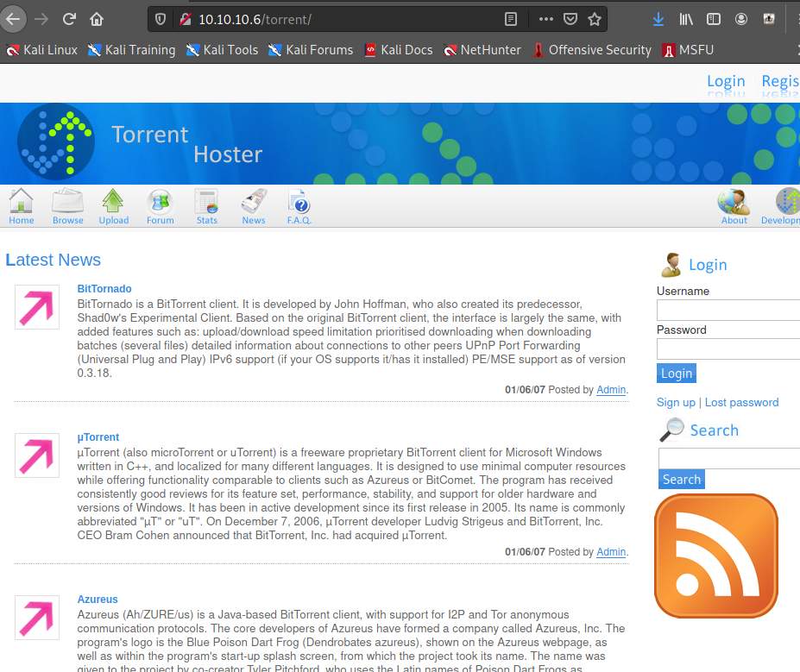800x672 pixels.
Task: Reload the page with the refresh icon
Action: point(69,19)
